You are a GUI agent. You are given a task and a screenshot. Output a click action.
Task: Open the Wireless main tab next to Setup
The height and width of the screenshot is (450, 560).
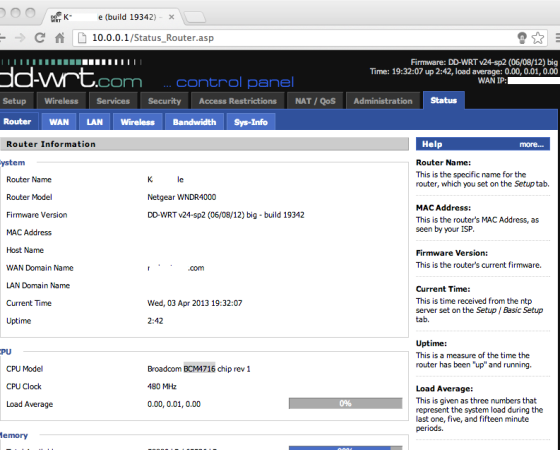click(61, 101)
